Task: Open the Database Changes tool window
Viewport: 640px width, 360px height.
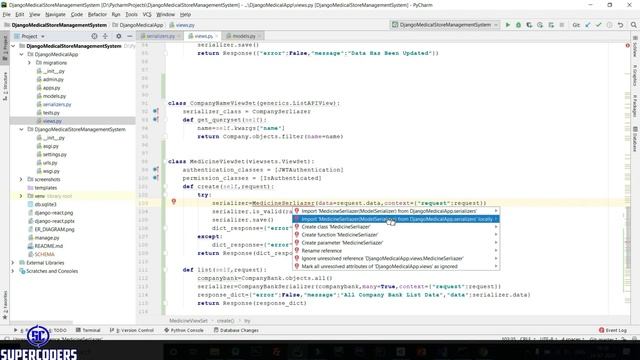Action: [x=236, y=330]
